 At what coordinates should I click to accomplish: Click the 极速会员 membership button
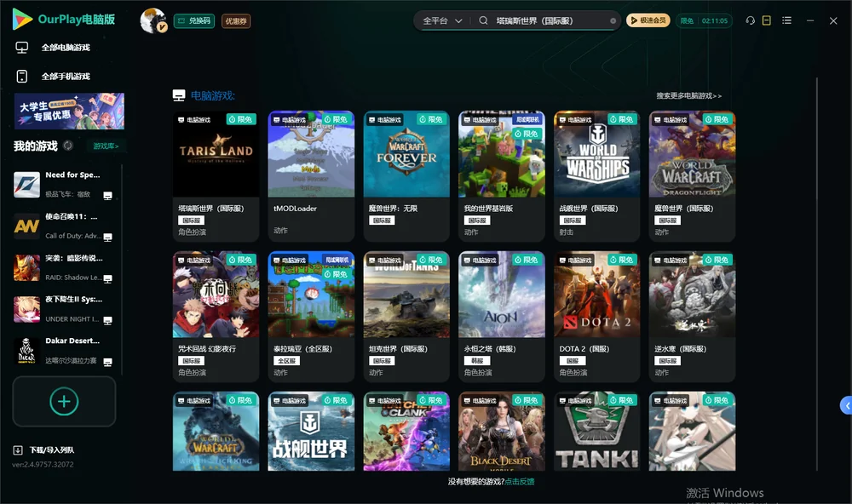(x=648, y=20)
